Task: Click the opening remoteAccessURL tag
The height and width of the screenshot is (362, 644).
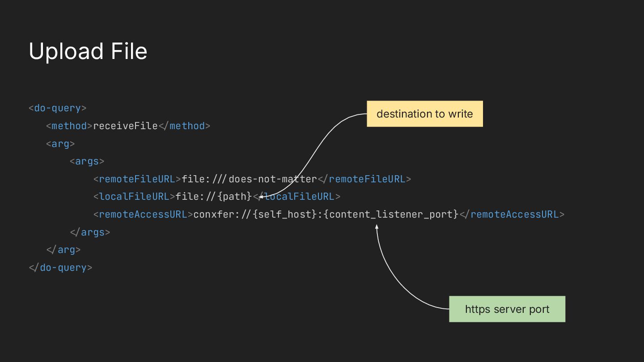Action: pos(143,215)
